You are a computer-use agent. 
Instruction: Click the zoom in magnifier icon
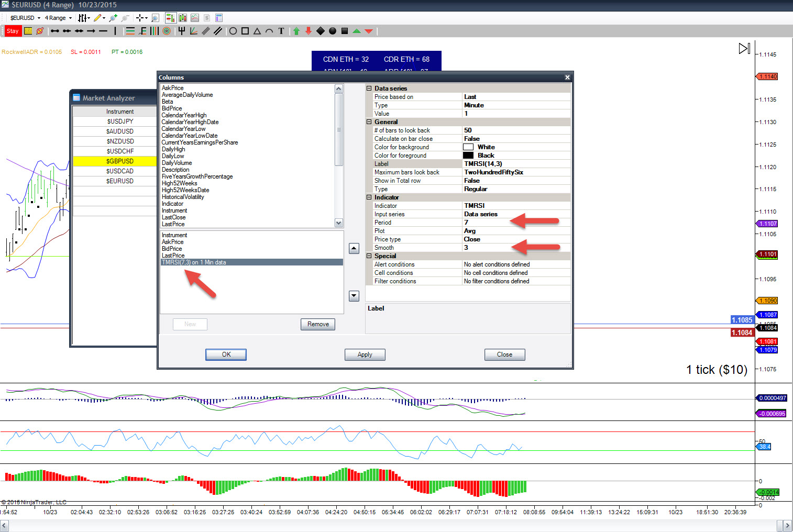coord(113,18)
